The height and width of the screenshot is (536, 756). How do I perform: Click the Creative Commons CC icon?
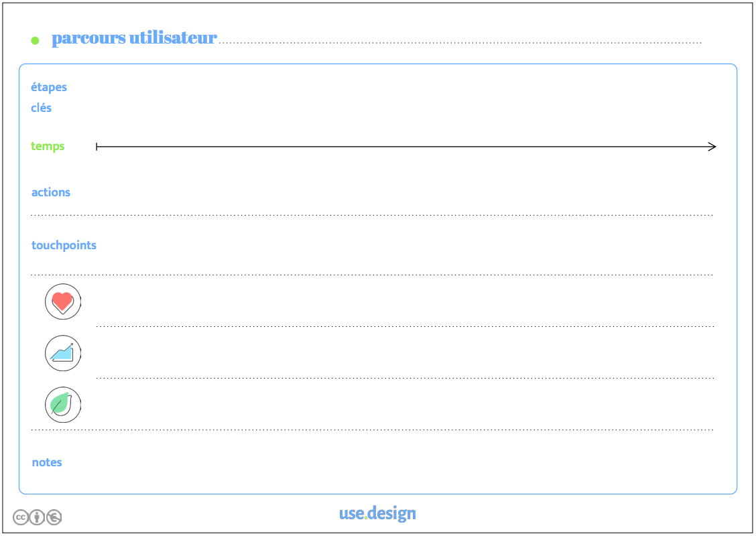(21, 517)
